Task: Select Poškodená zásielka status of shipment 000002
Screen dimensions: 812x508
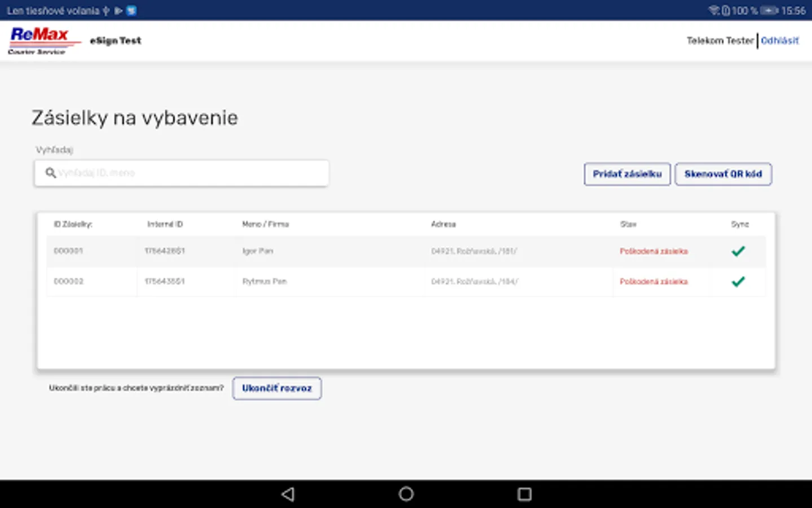Action: tap(654, 281)
